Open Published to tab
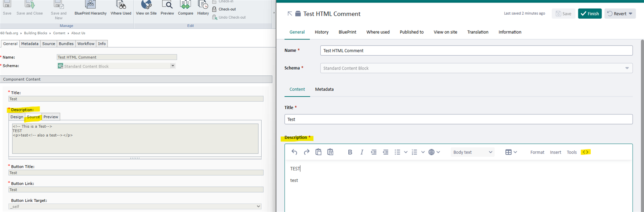The height and width of the screenshot is (212, 644). point(412,32)
